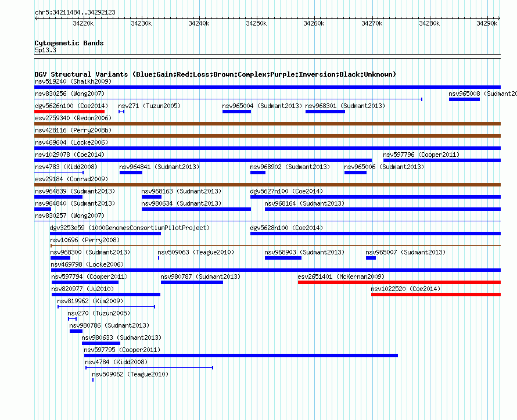Screen dimensions: 517x420
Task: Select nsv509062 (Teague2010) label
Action: [x=130, y=374]
